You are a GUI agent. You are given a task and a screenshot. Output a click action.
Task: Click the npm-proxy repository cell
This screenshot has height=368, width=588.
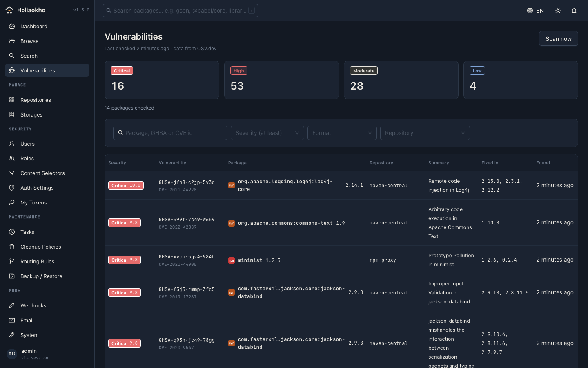(x=383, y=260)
